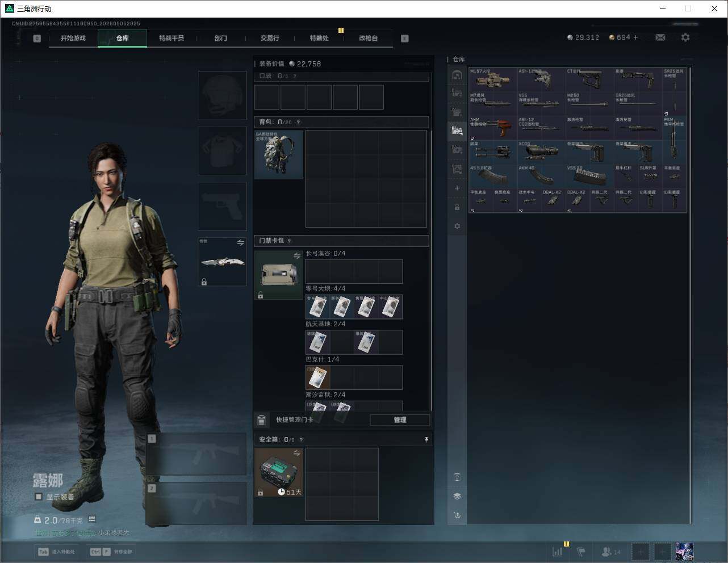Select the XCOG scope in warehouse
728x563 pixels.
point(542,153)
